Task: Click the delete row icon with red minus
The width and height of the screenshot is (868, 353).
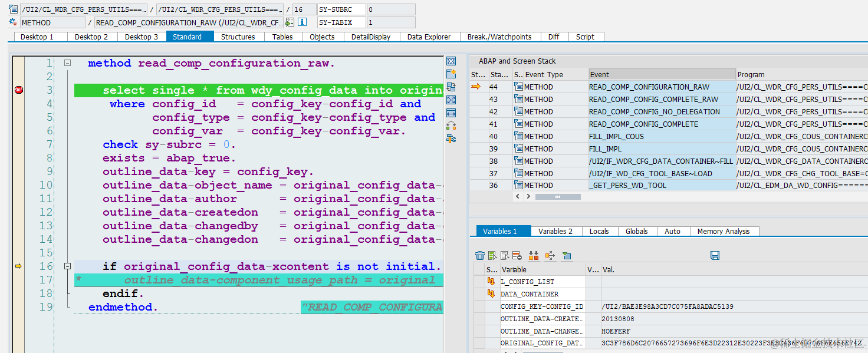Action: pos(517,255)
